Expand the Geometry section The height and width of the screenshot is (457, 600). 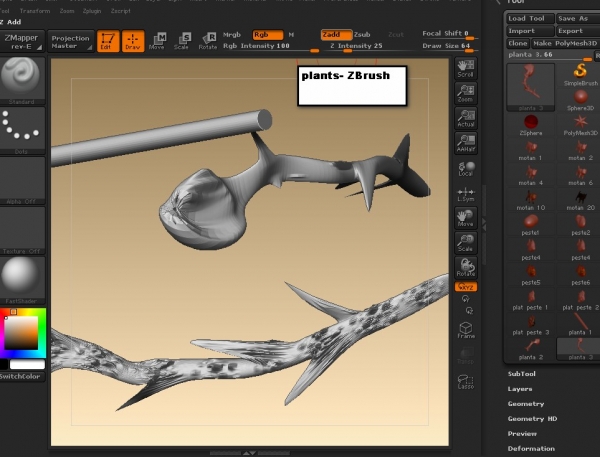click(x=526, y=404)
